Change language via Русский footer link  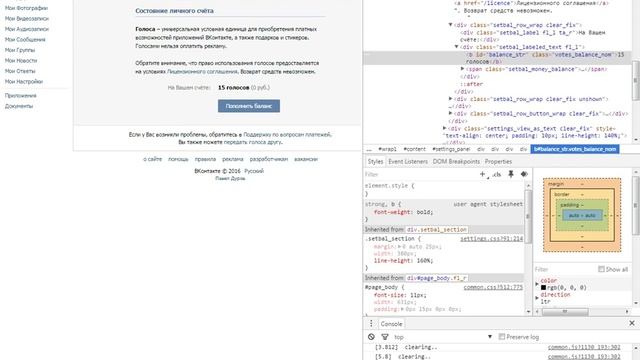coord(254,171)
